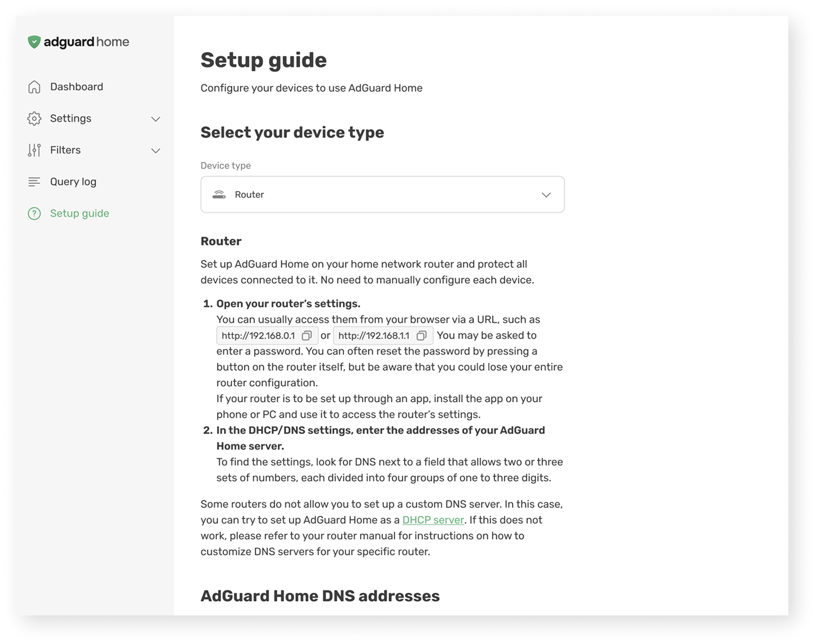Open the Query log page
This screenshot has width=817, height=644.
tap(73, 182)
